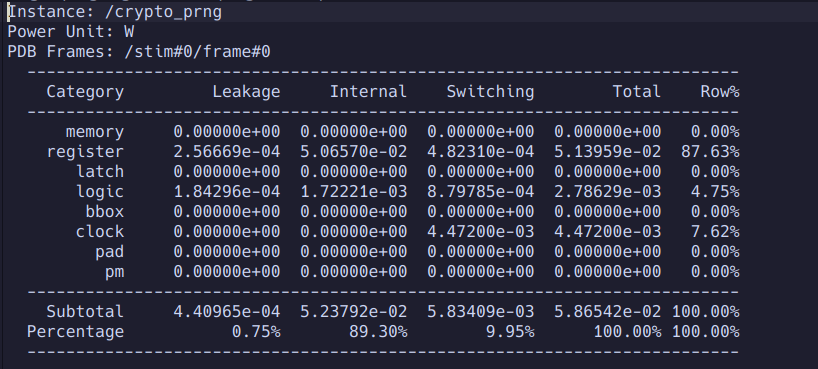818x369 pixels.
Task: Click subtotal internal value 5.23792e-02
Action: pos(354,312)
